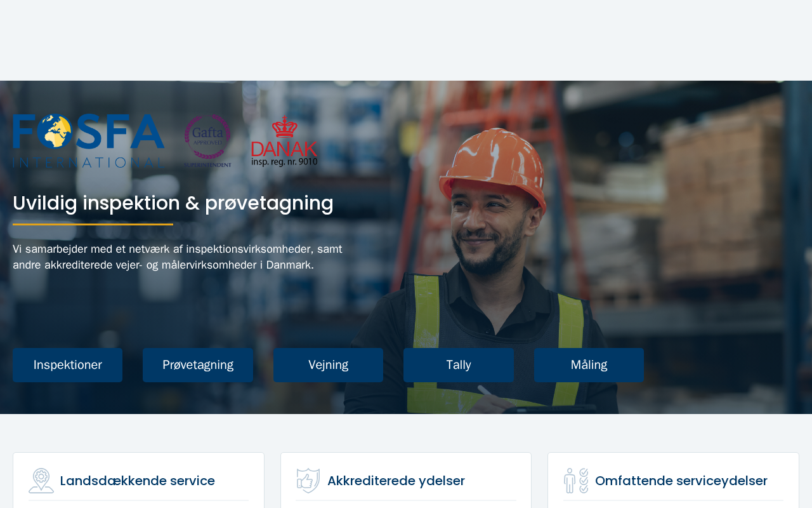Screen dimensions: 812x508
Task: Click the map pin icon for Landsdækkende service
Action: [x=41, y=481]
